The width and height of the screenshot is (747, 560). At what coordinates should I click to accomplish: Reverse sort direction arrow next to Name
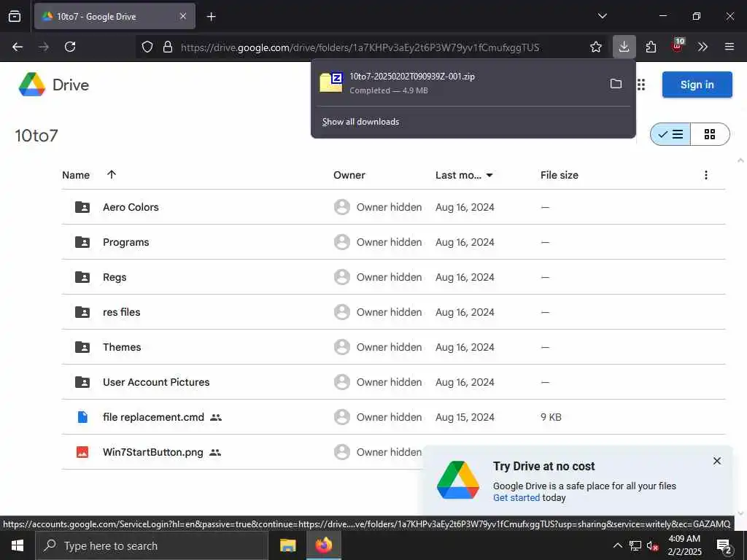112,174
